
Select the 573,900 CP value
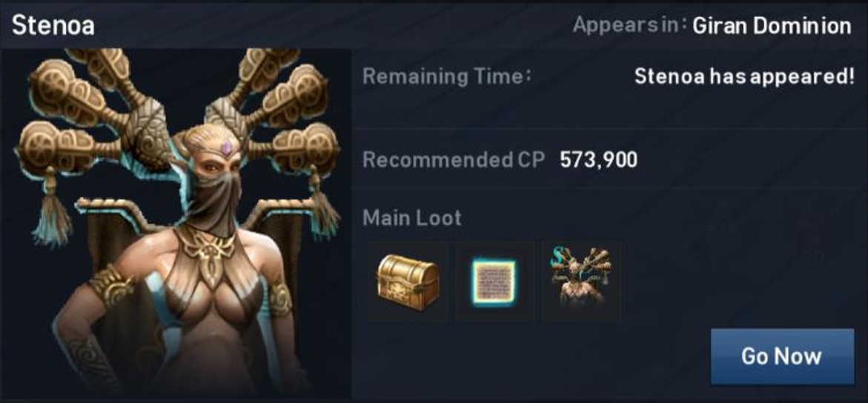click(598, 160)
